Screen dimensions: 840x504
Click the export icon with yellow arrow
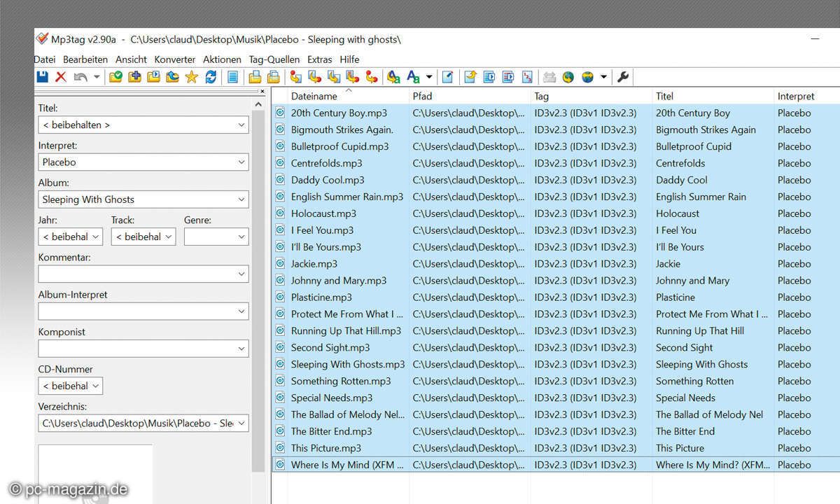(470, 77)
